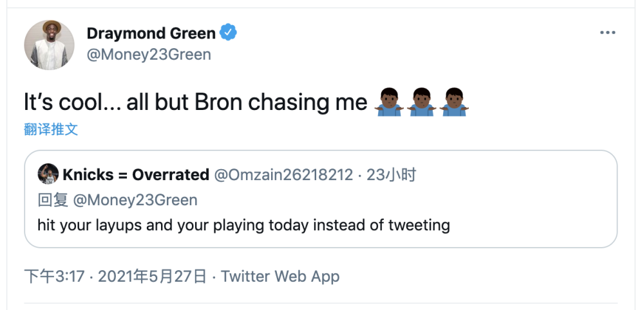This screenshot has width=644, height=310.
Task: Translate the tweet via 翻译推文
Action: tap(51, 129)
